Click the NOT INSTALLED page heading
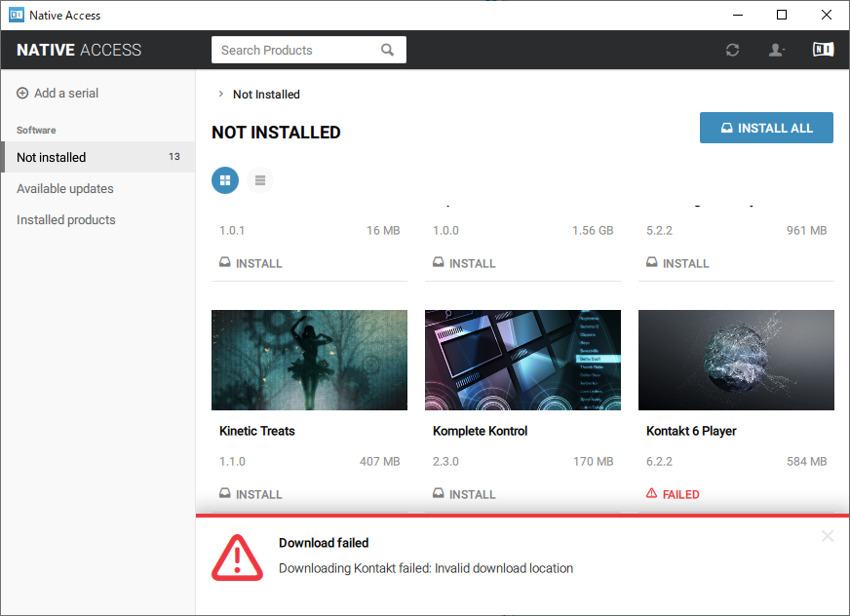 coord(276,133)
